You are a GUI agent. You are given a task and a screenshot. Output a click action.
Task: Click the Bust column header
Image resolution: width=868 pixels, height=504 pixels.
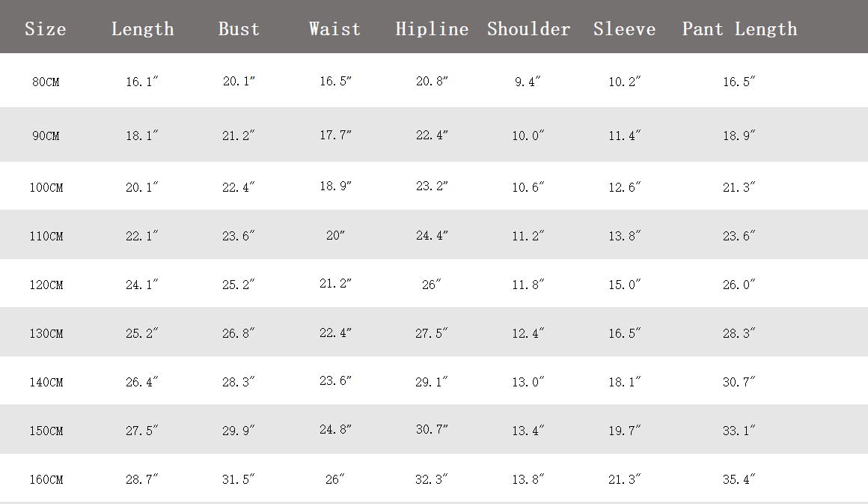[239, 29]
